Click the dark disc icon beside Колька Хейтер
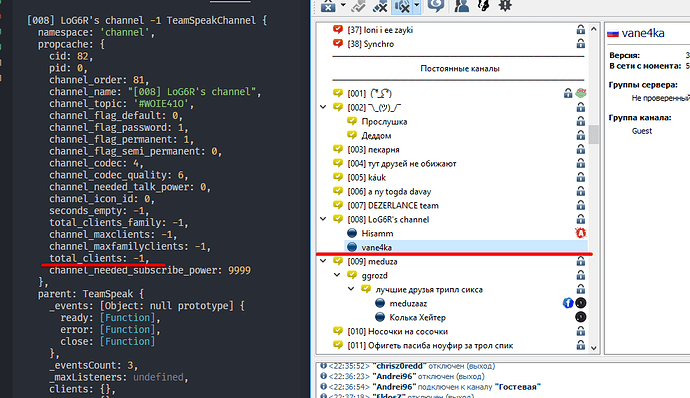The width and height of the screenshot is (690, 398). 581,317
